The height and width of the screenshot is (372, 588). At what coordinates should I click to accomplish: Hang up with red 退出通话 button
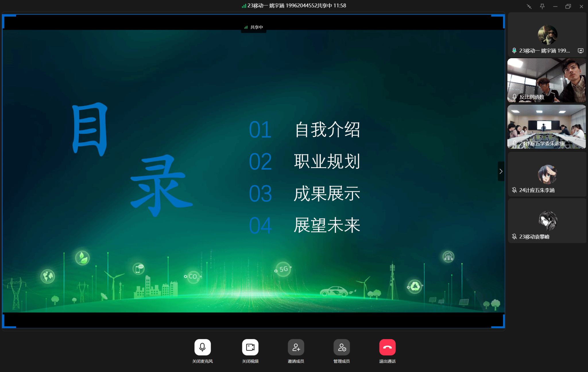click(x=387, y=347)
